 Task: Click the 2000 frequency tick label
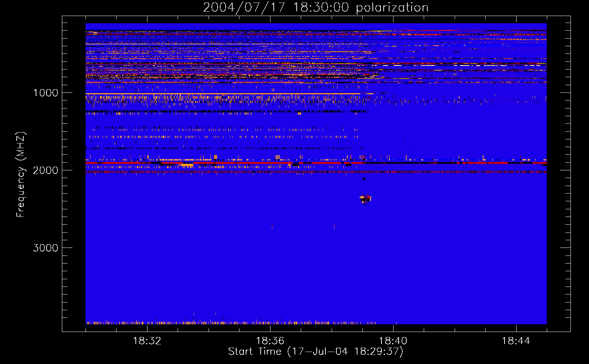46,170
